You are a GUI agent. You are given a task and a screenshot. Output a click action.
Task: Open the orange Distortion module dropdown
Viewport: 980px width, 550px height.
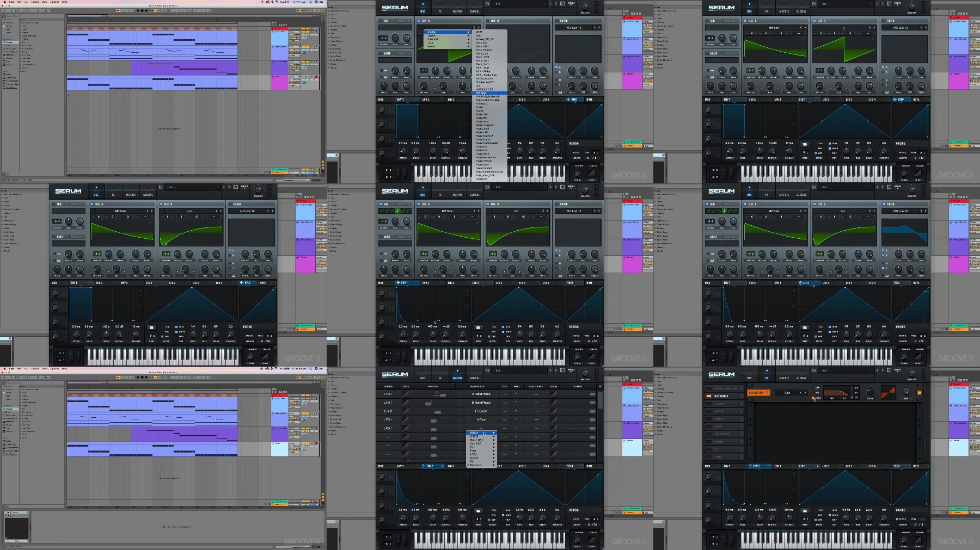coord(759,393)
